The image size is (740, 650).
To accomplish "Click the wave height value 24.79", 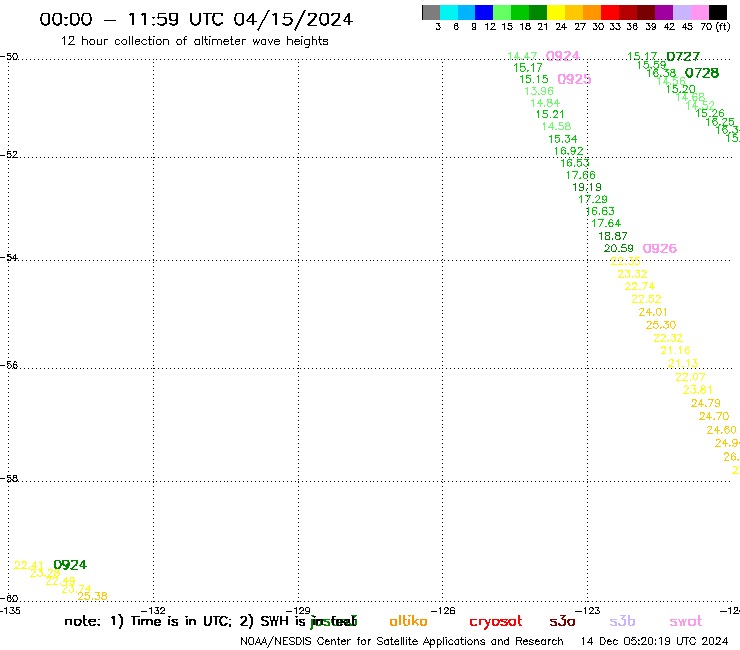I will tap(706, 403).
